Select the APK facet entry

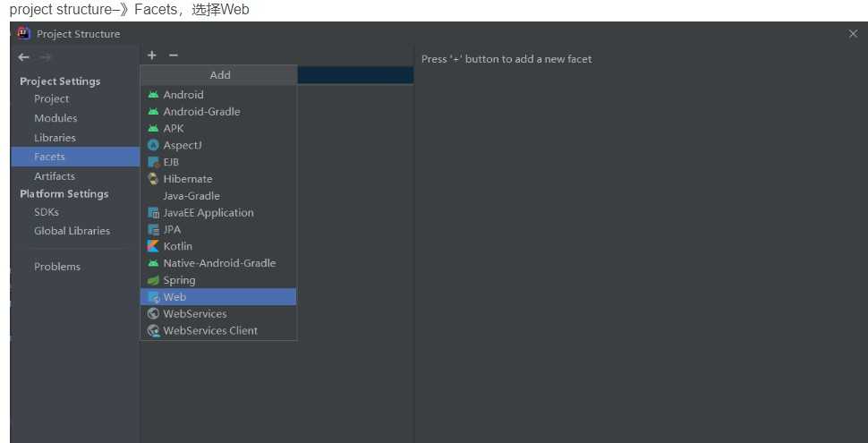click(218, 129)
